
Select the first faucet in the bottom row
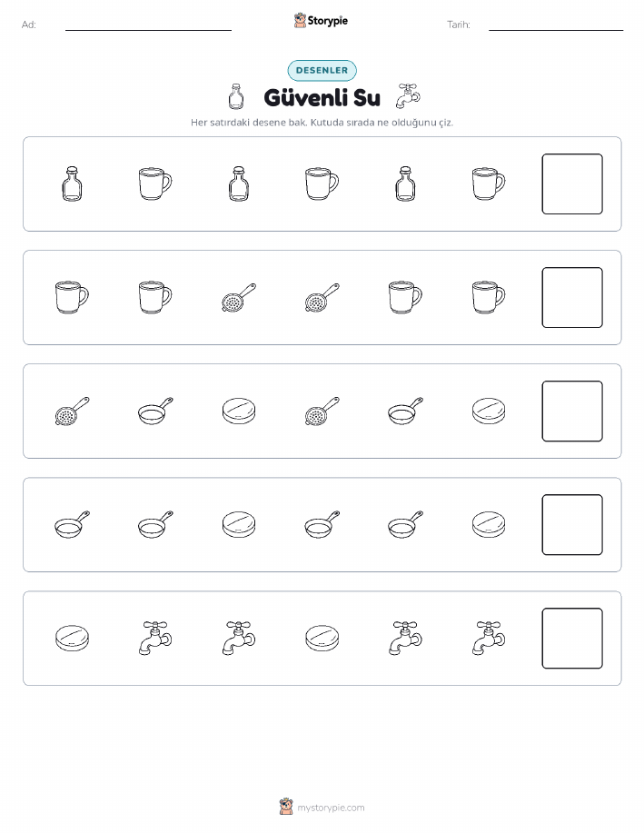coord(155,638)
